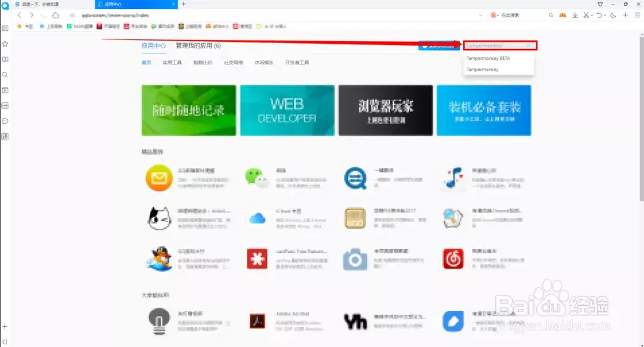Open the Adobe Acrobat extension icon
Screen dimensions: 644x347
click(257, 321)
